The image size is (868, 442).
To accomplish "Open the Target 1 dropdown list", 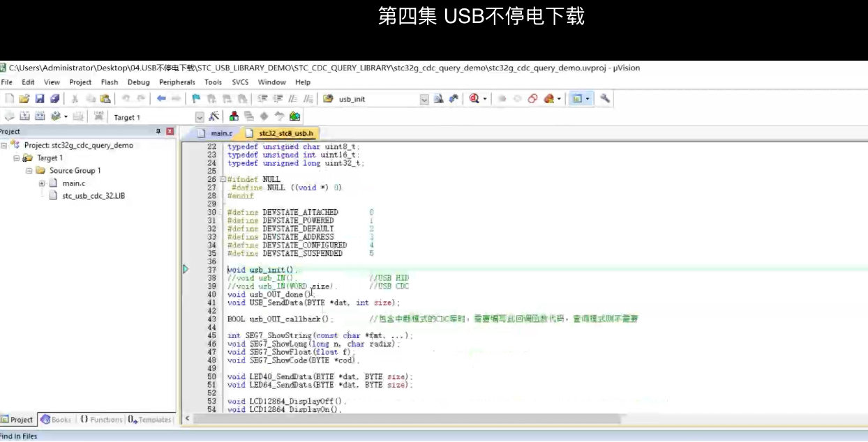I will click(x=200, y=117).
